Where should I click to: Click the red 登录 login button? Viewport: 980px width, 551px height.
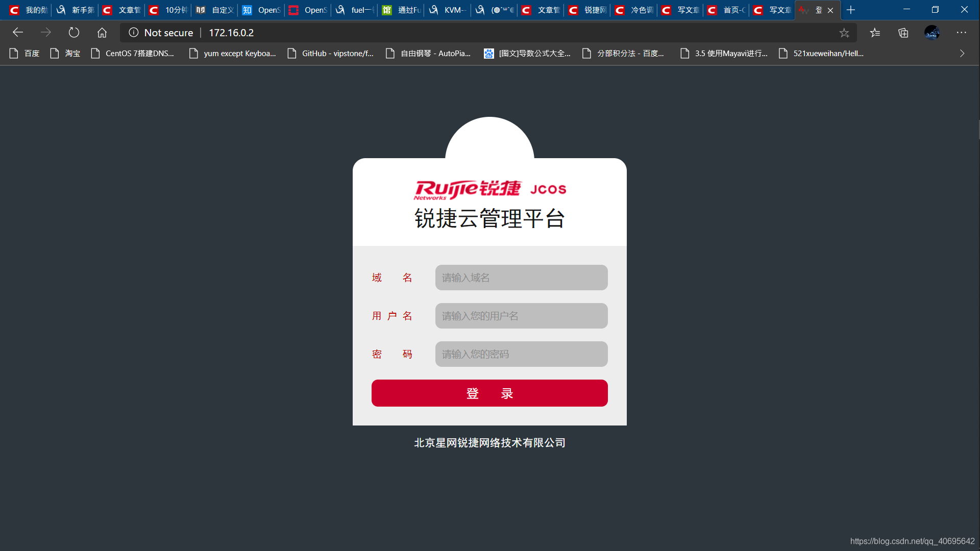pos(489,393)
